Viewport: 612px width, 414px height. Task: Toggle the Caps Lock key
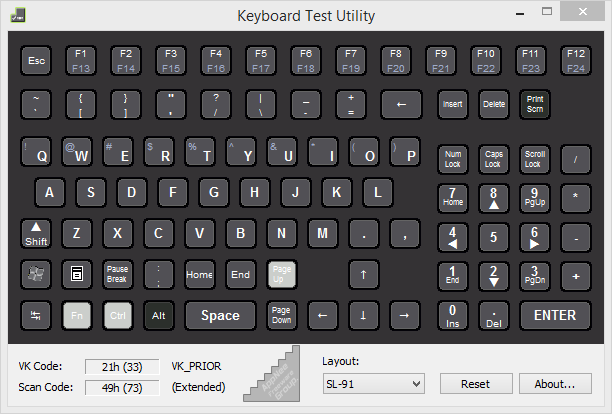pos(494,159)
